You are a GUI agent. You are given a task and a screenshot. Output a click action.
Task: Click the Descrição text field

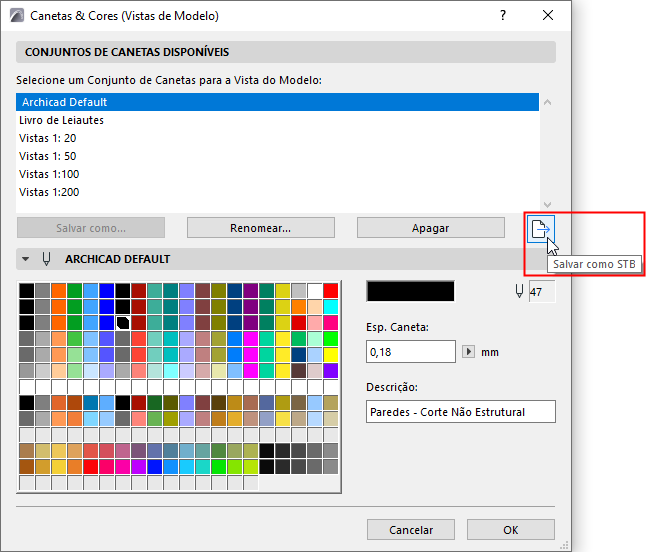point(461,412)
